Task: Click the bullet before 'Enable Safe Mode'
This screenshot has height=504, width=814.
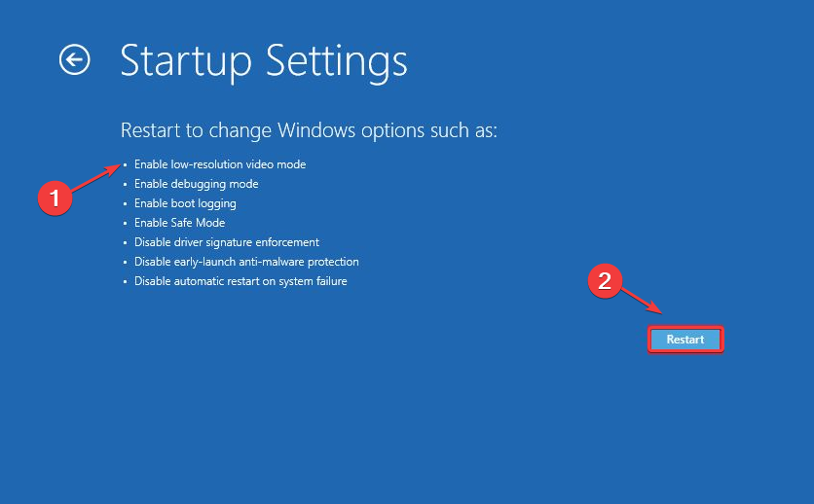Action: click(125, 223)
